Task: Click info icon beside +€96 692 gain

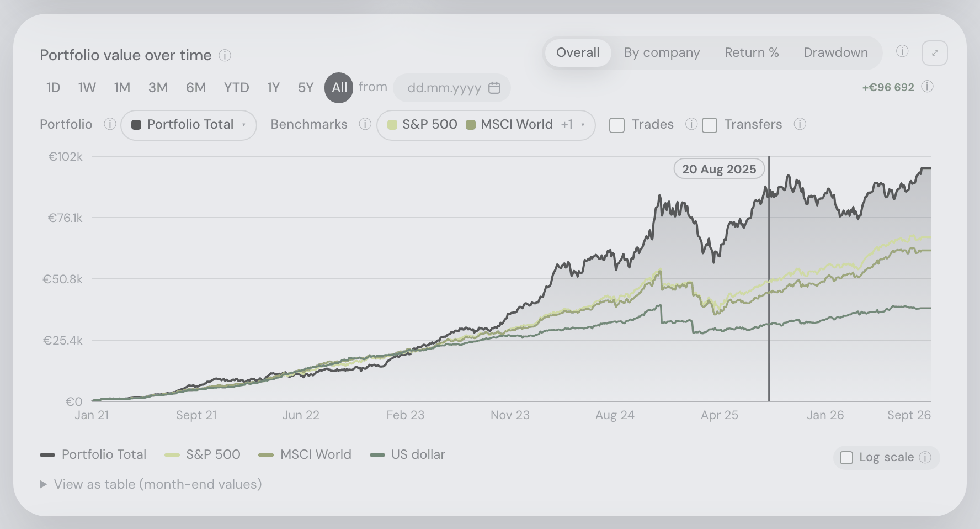Action: tap(928, 87)
